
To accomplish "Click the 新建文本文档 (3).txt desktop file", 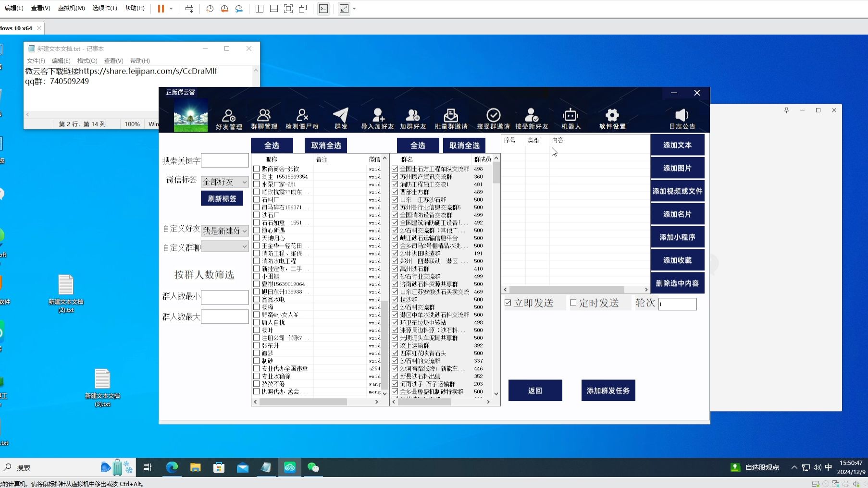I will [102, 388].
